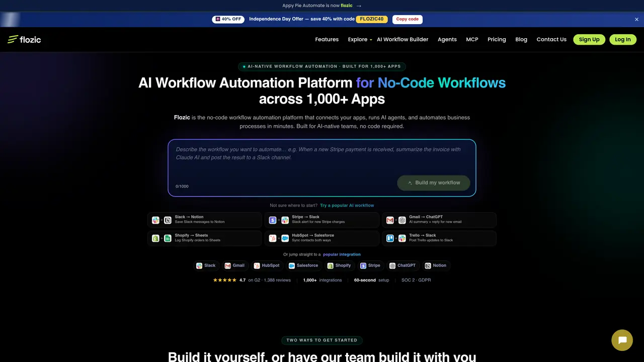Select the Slack integration chip
The image size is (644, 362).
[206, 265]
